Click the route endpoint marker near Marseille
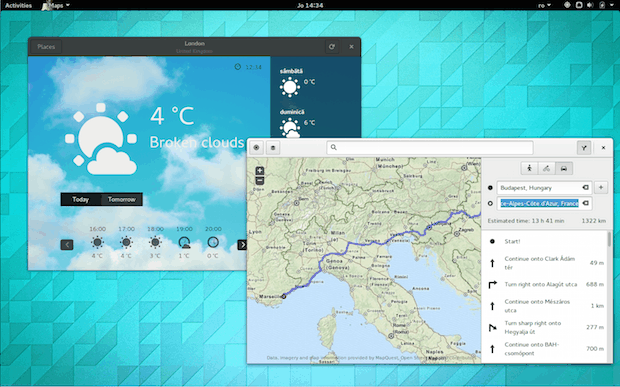The height and width of the screenshot is (387, 620). click(284, 296)
